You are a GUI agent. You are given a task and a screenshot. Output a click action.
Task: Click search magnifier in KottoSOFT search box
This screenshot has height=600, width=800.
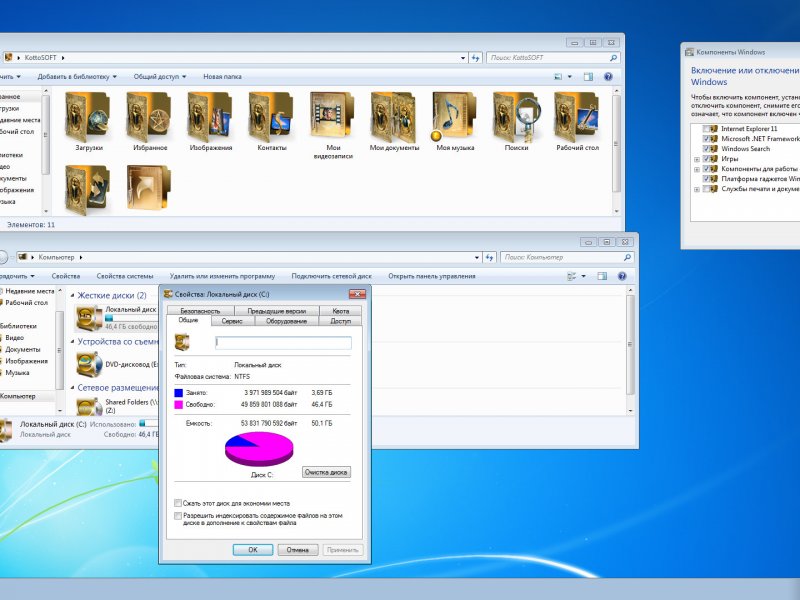pos(613,58)
